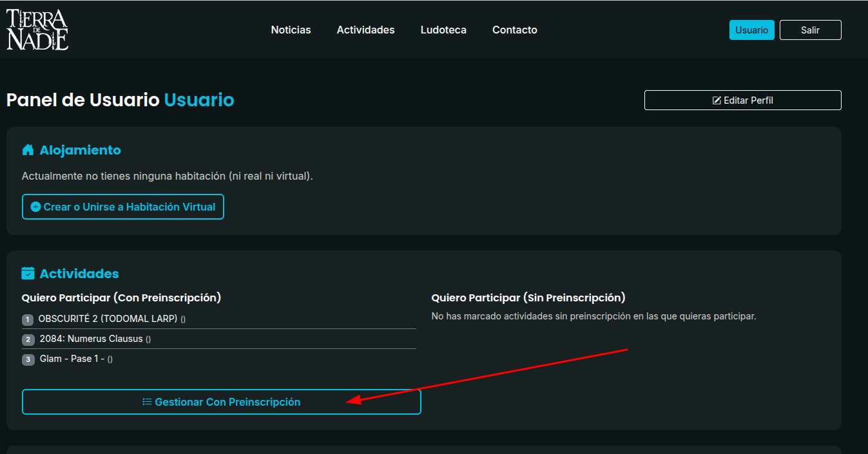Click the number 3 priority badge

28,359
